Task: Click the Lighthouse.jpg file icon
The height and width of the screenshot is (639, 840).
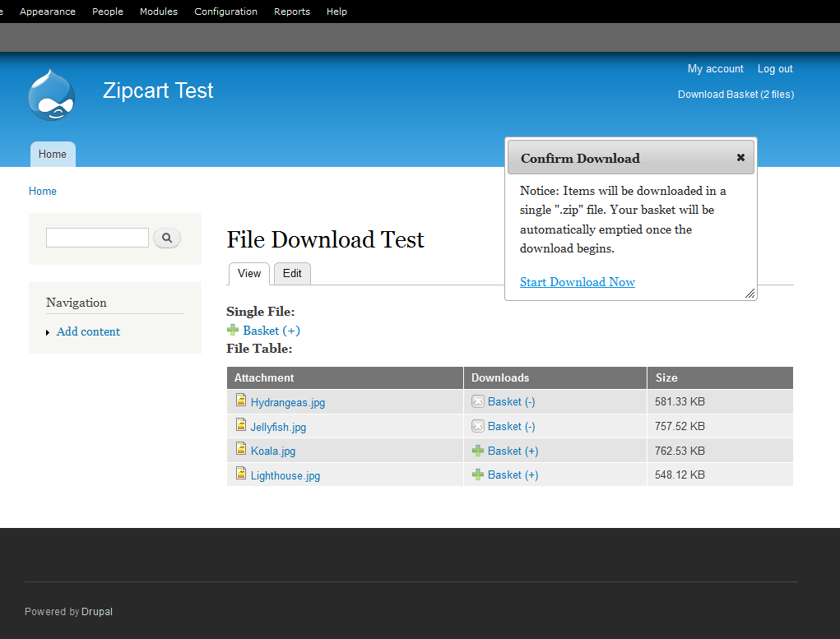Action: click(x=241, y=474)
